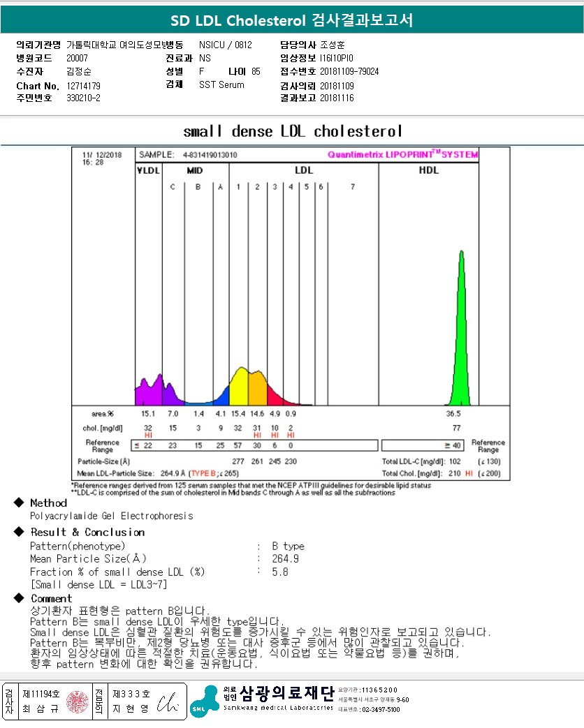This screenshot has height=728, width=584.
Task: Select resident number 330210-2
Action: (x=83, y=98)
